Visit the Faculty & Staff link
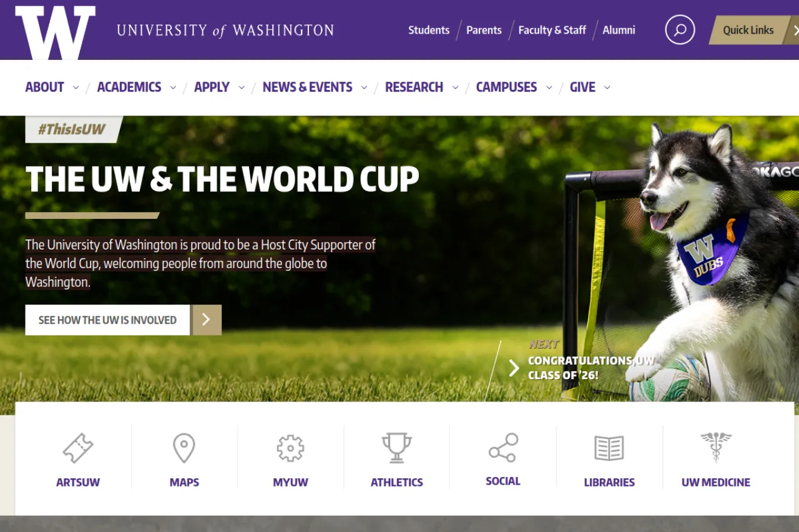799x532 pixels. coord(552,30)
